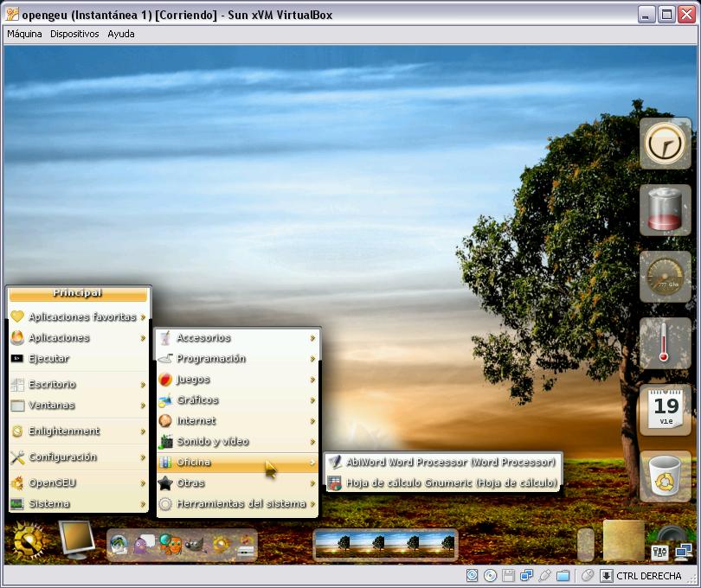The image size is (701, 588).
Task: Open the Internet category
Action: point(237,421)
